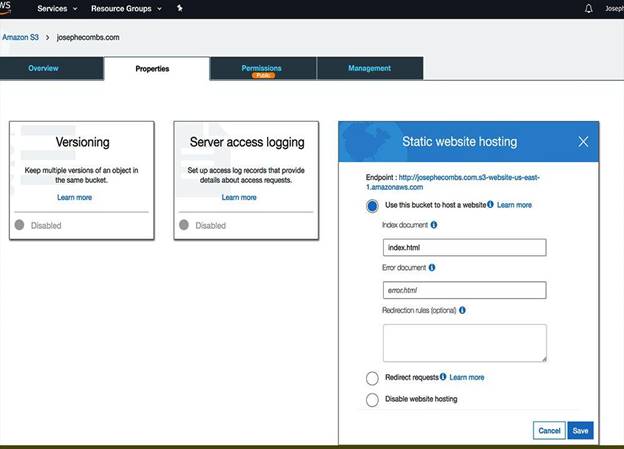Open the Permissions tab
Viewport: 624px width, 449px height.
[261, 68]
